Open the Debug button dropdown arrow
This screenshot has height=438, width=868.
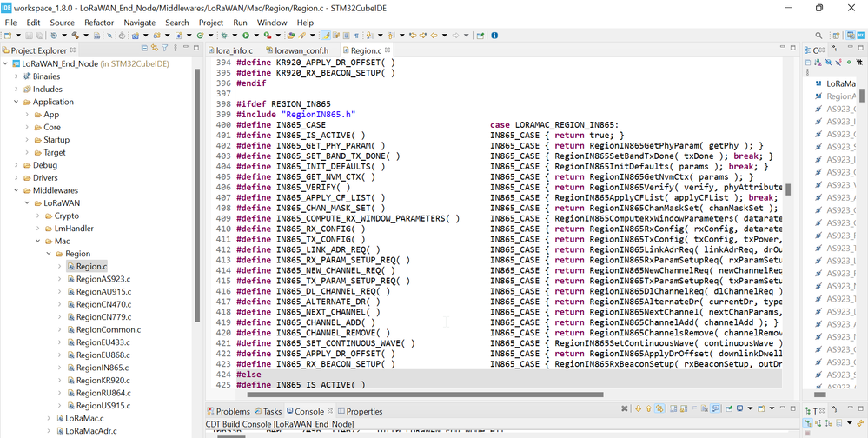(x=235, y=35)
